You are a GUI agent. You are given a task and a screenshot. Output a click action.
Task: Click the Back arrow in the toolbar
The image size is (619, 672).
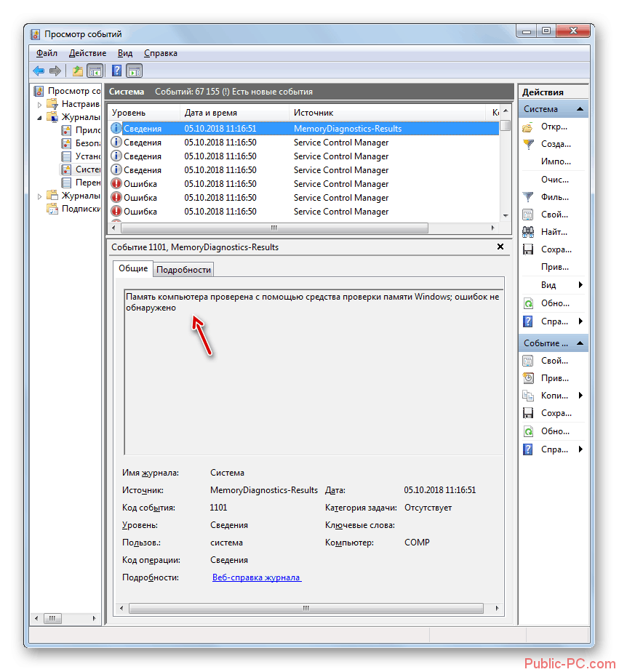coord(39,71)
